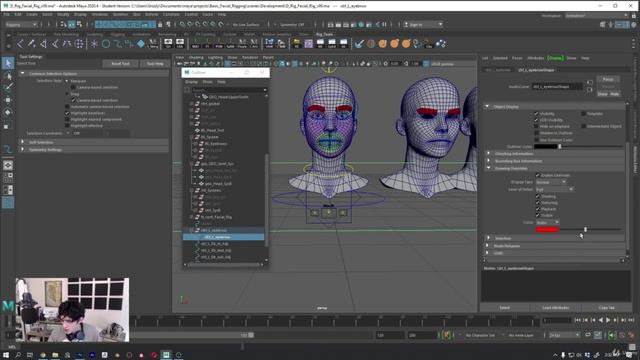Click the black Outliner Color swatch
The image size is (640, 360).
click(x=546, y=147)
